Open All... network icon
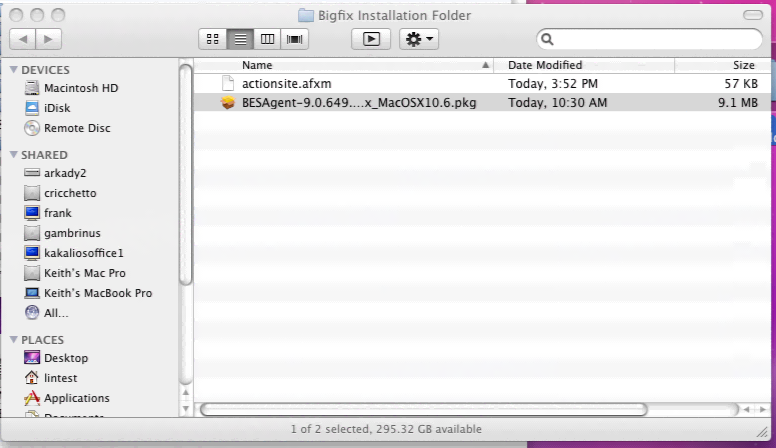Image resolution: width=776 pixels, height=448 pixels. [x=32, y=313]
